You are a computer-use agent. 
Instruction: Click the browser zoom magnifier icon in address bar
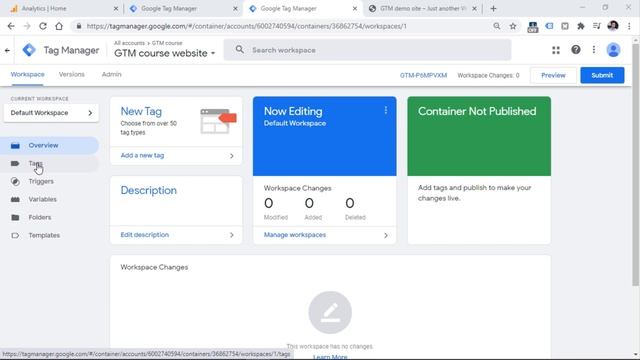[x=497, y=26]
